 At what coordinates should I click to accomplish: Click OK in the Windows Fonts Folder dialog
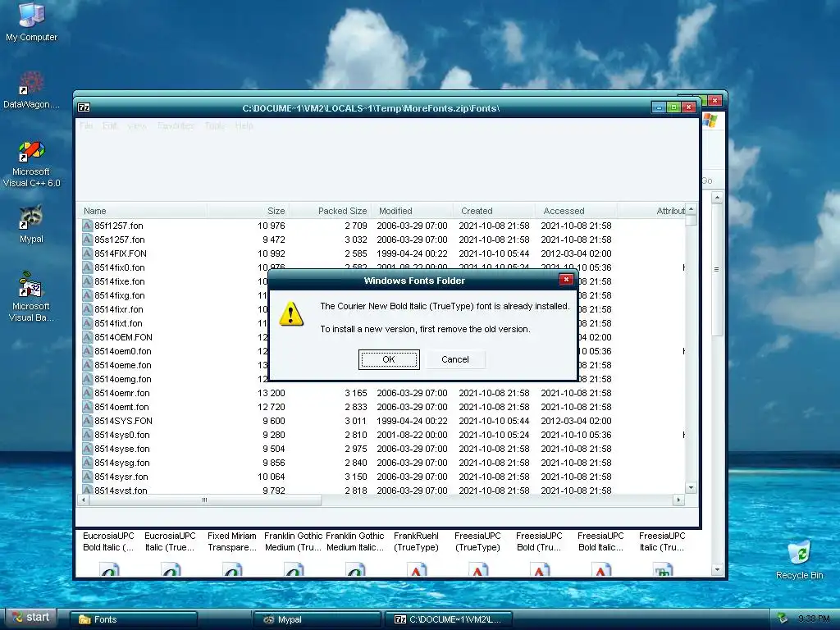click(x=389, y=359)
